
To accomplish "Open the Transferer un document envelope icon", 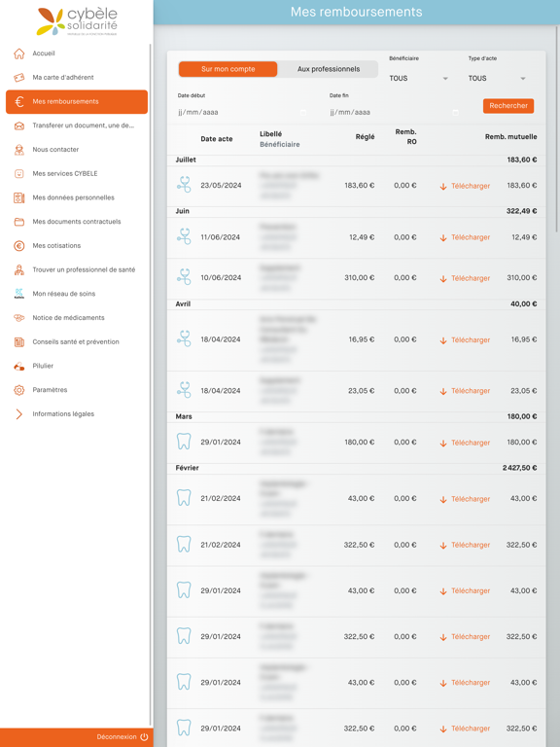I will click(x=19, y=125).
